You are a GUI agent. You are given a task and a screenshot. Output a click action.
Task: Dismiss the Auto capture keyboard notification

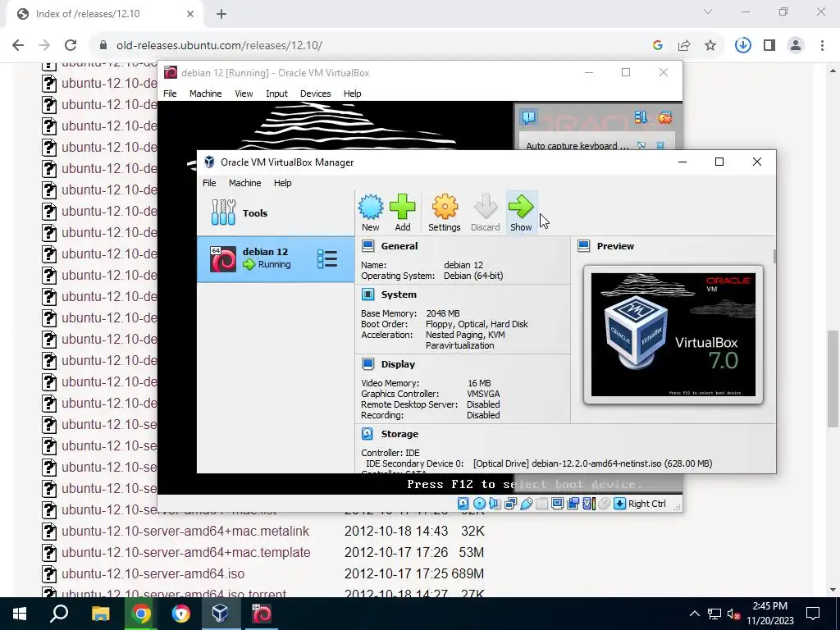tap(660, 145)
